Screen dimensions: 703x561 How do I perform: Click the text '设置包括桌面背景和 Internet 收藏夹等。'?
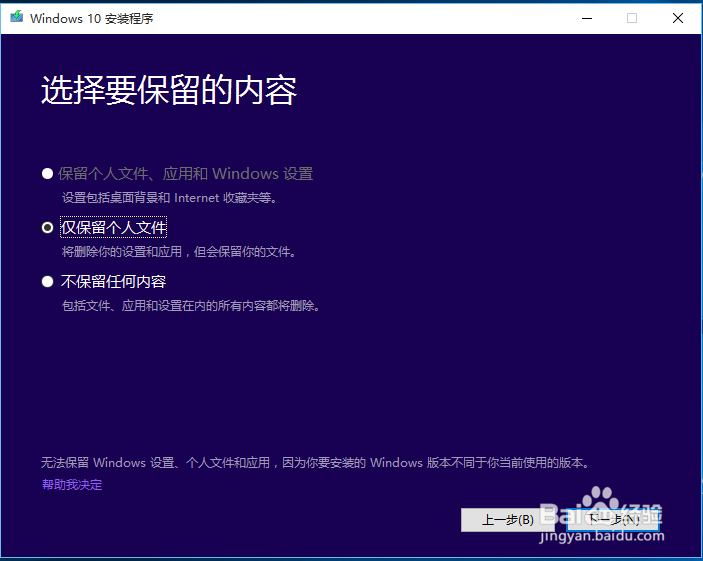[x=170, y=198]
